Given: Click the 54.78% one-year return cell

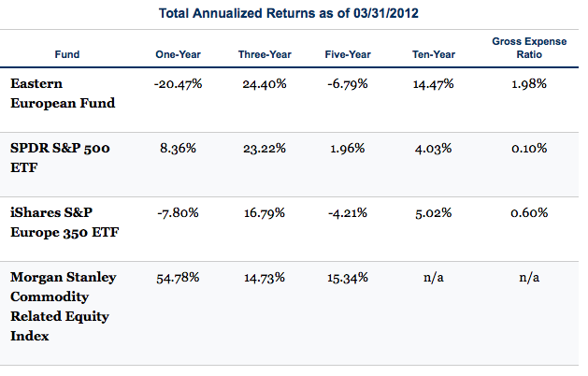Looking at the screenshot, I should pos(177,278).
